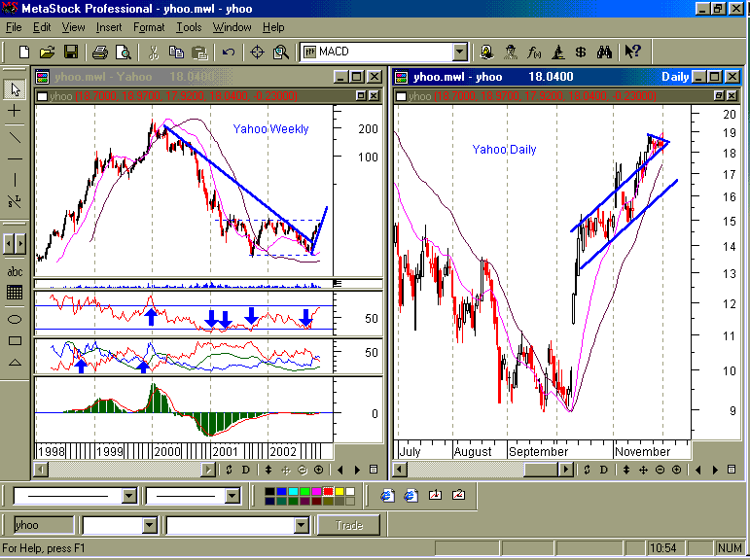Click the chart layout icon labeled 2

[x=458, y=496]
